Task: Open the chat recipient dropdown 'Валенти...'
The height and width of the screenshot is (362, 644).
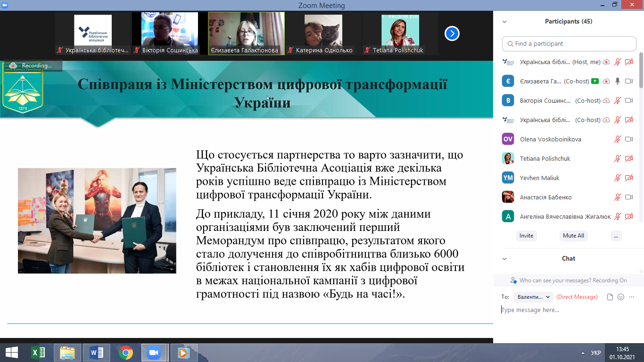Action: (x=533, y=297)
